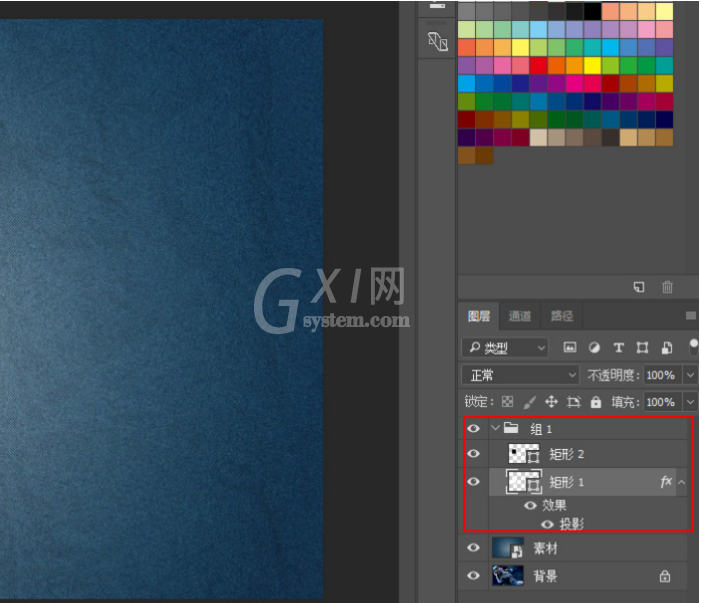
Task: Click the 填充 fill value field
Action: [662, 402]
